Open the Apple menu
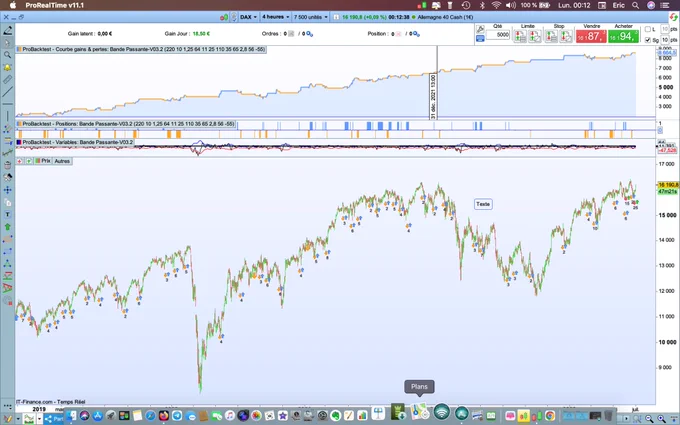 pyautogui.click(x=13, y=5)
